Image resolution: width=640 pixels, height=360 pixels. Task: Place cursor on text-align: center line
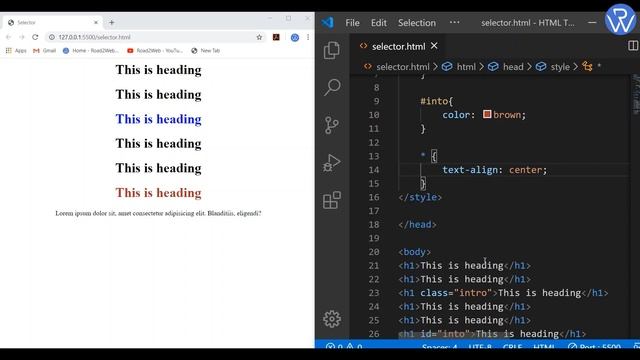(x=494, y=169)
